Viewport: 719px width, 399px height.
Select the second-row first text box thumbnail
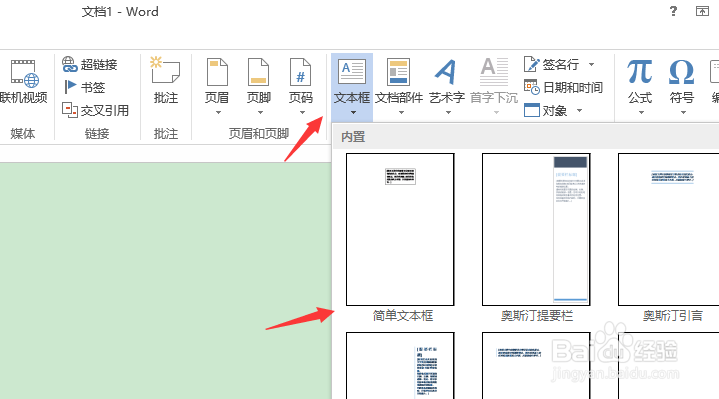tap(400, 366)
